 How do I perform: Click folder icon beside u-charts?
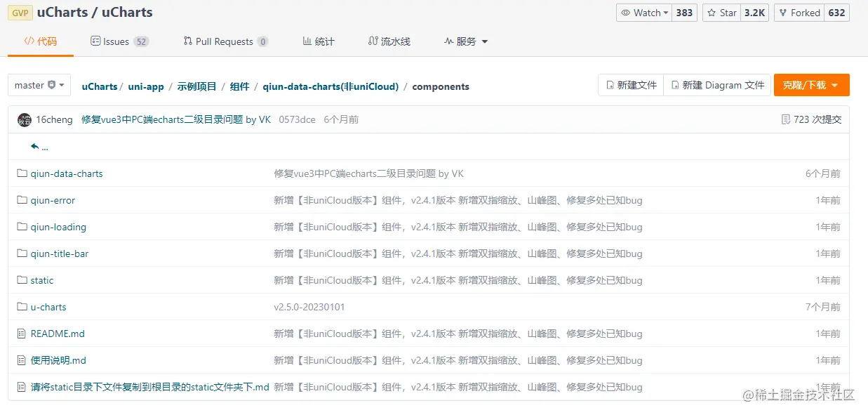[22, 307]
